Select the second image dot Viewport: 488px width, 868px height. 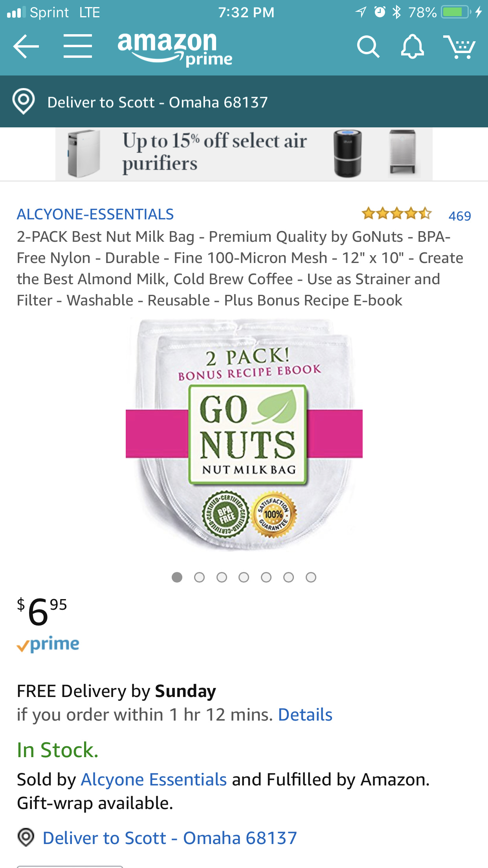(x=199, y=577)
